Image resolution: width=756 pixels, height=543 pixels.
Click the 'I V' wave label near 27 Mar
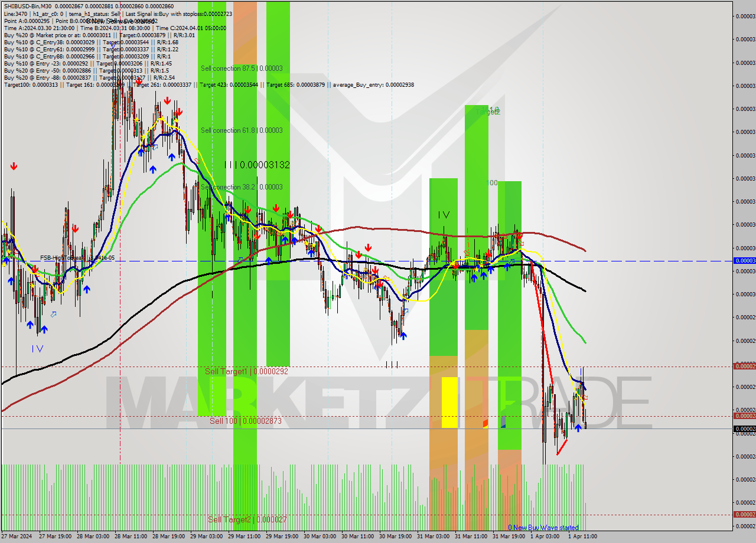pos(37,349)
